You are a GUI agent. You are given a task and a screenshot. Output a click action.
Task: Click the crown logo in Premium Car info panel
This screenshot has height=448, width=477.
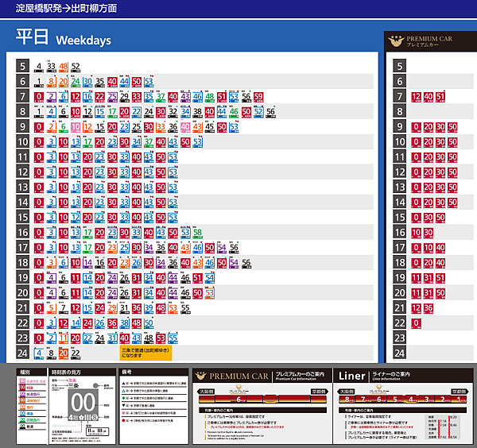point(201,376)
